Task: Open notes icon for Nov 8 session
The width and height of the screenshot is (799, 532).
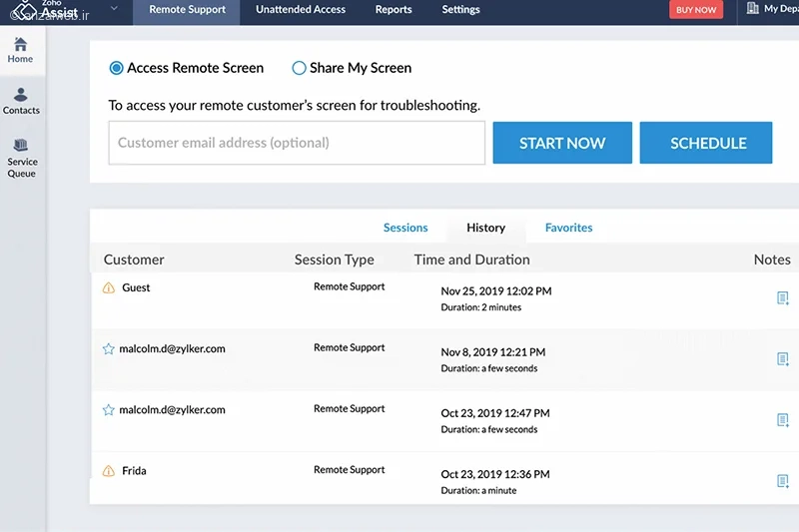Action: [783, 359]
